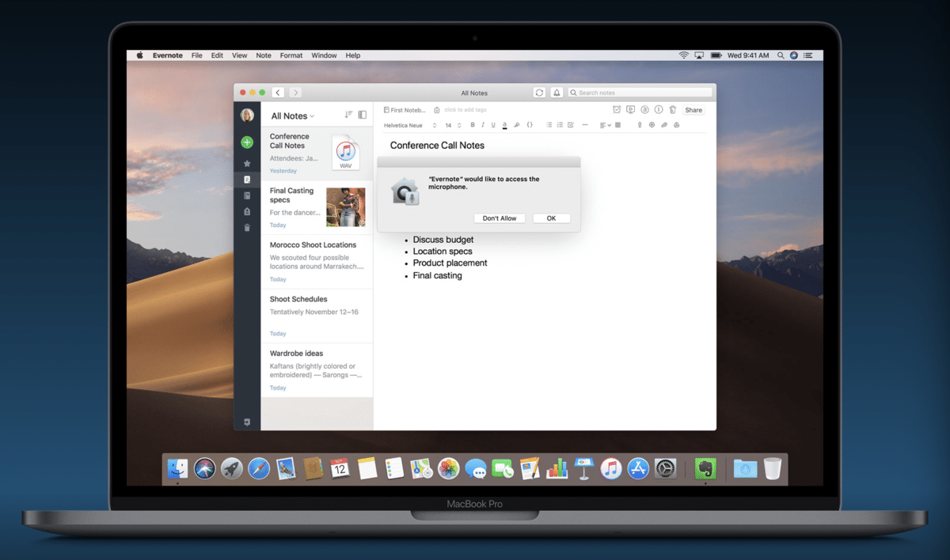The height and width of the screenshot is (560, 950).
Task: Click the highlighter tool in formatting bar
Action: [516, 125]
